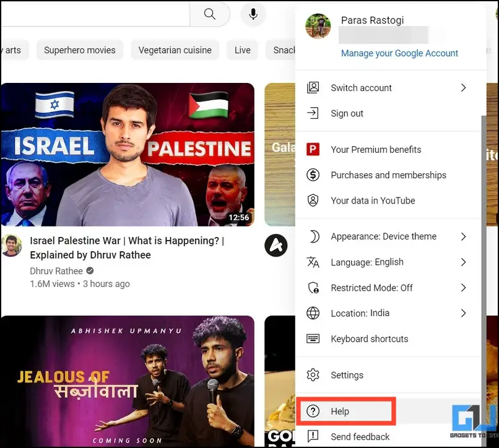Click the keyboard icon
Viewport: 499px width, 448px height.
[x=313, y=338]
